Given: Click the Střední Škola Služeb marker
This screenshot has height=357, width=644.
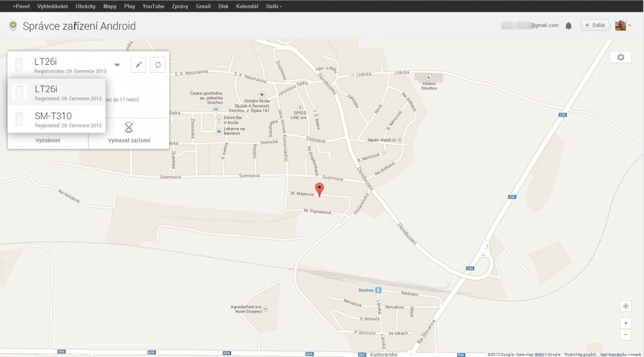Looking at the screenshot, I should click(x=261, y=95).
